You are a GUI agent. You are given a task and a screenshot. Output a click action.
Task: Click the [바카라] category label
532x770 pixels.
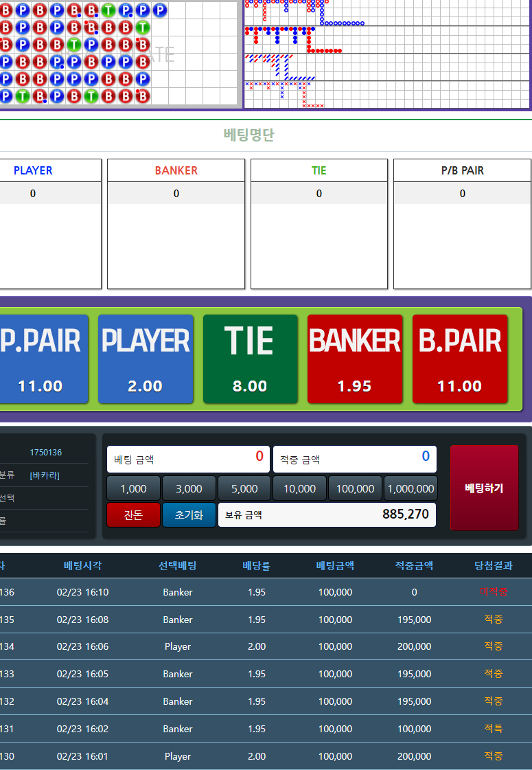tap(45, 475)
